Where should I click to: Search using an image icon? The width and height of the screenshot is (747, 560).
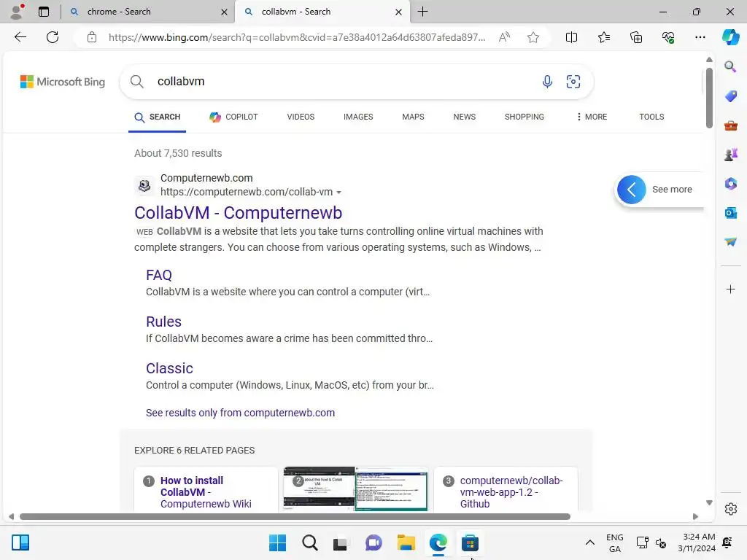pos(573,82)
